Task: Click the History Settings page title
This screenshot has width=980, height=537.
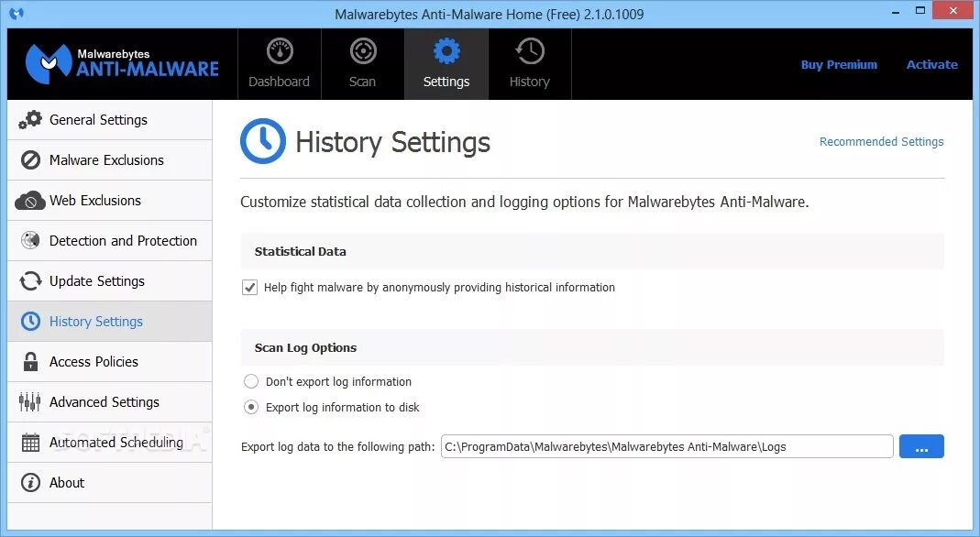Action: (392, 142)
